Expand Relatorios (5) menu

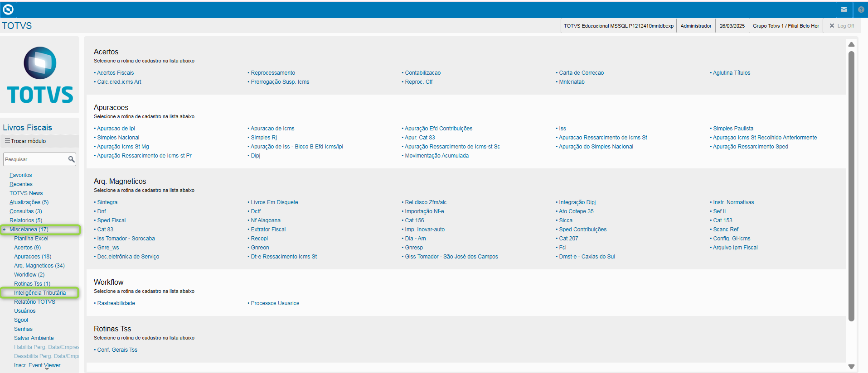(x=26, y=220)
